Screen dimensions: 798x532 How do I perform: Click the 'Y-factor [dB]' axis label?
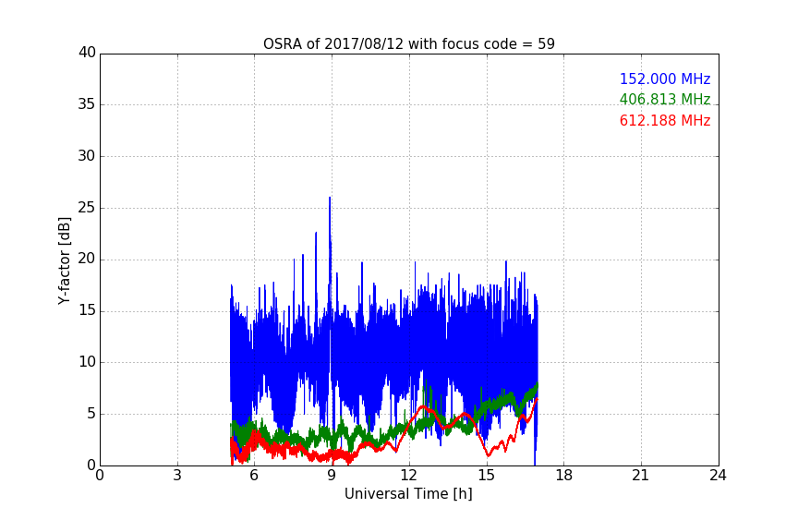[x=64, y=260]
